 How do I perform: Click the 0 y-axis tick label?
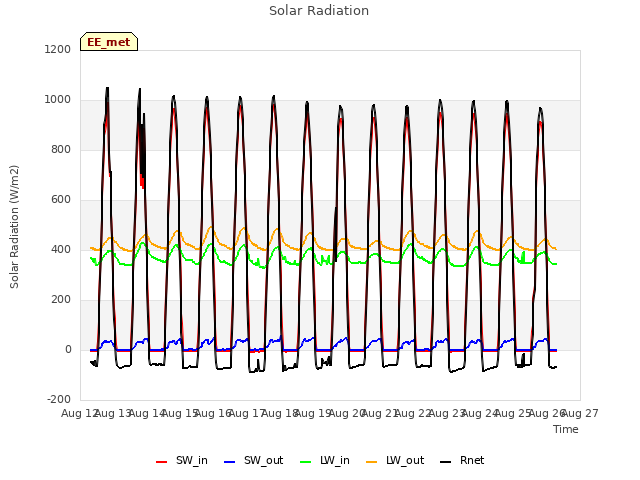pos(68,349)
